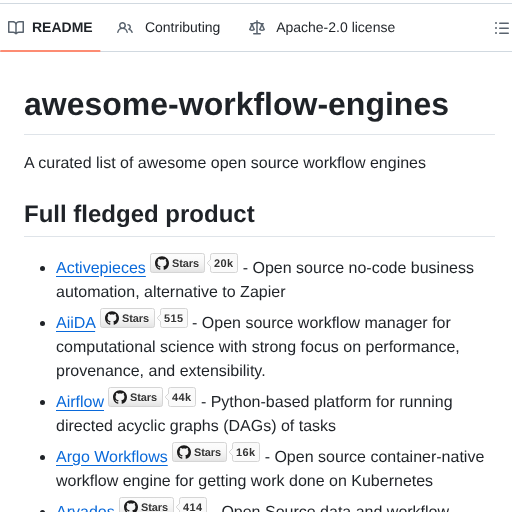Click the awesome-workflow-engines heading
The width and height of the screenshot is (512, 512).
(236, 105)
